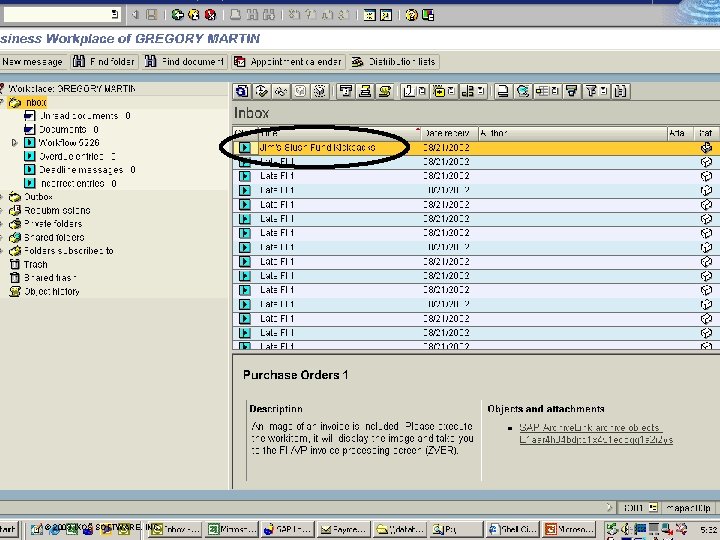Sort by the Title column header

pyautogui.click(x=339, y=133)
